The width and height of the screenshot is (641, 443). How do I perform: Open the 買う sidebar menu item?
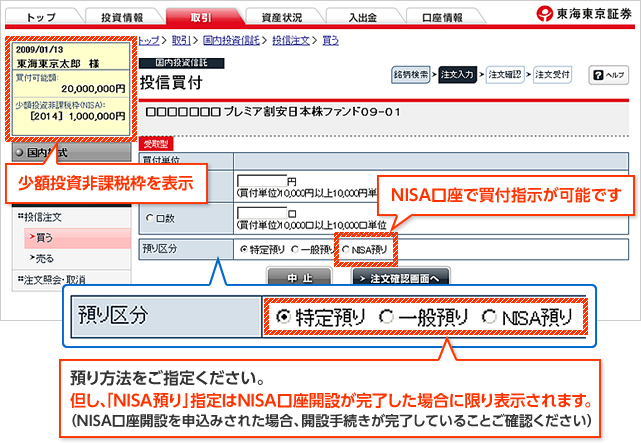(x=77, y=238)
